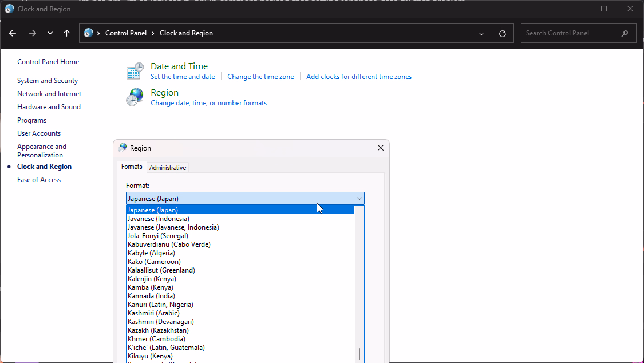Close the Region dialog
Viewport: 644px width, 363px height.
tap(381, 148)
